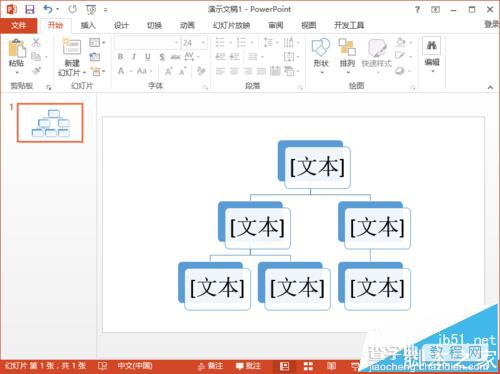
Task: Click the Increase Indent icon
Action: click(235, 57)
